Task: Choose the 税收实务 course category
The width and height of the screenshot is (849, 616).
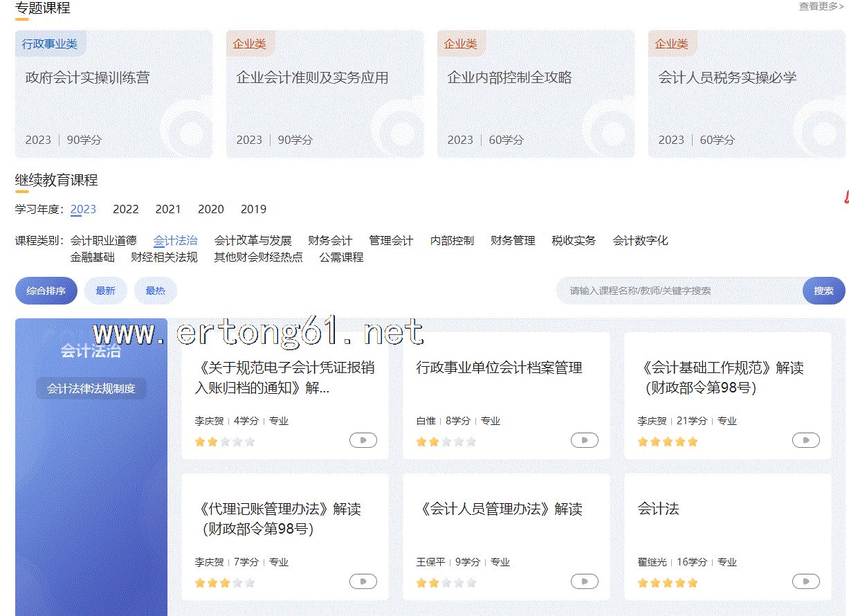Action: (574, 241)
